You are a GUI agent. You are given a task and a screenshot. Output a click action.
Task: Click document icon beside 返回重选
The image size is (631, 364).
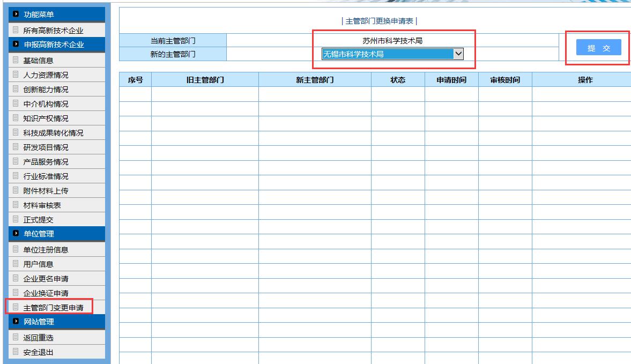(16, 337)
